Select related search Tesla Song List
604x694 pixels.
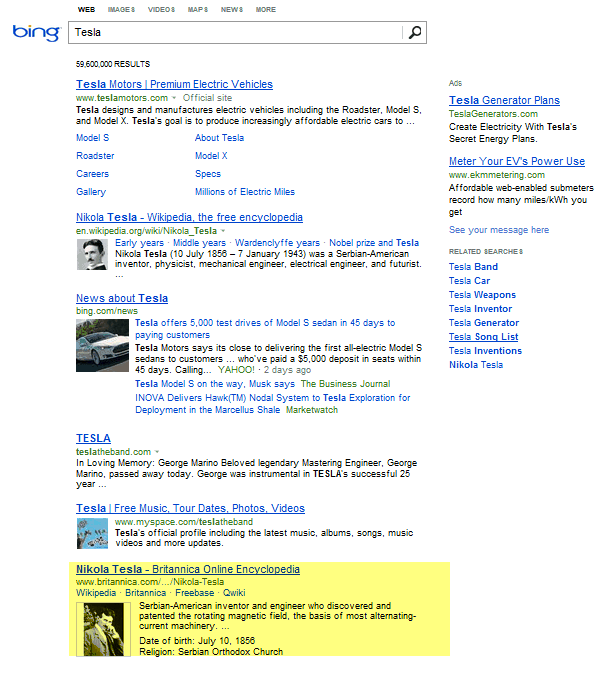coord(483,337)
